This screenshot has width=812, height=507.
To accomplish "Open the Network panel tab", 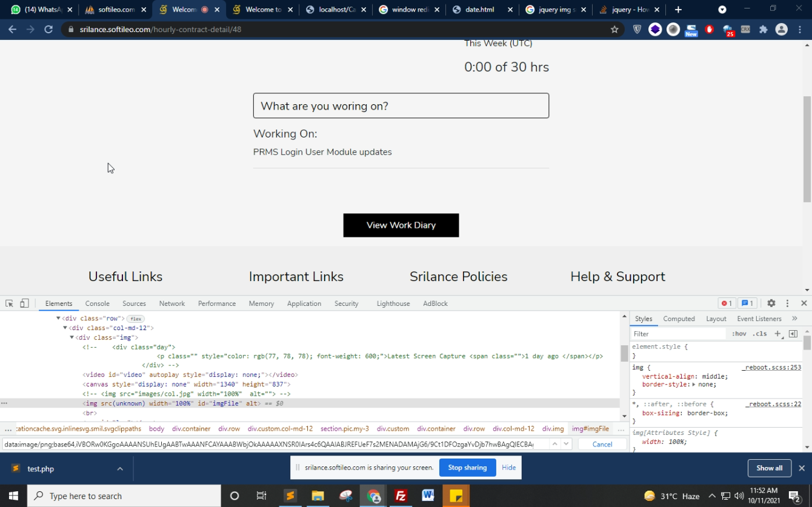I will click(171, 303).
